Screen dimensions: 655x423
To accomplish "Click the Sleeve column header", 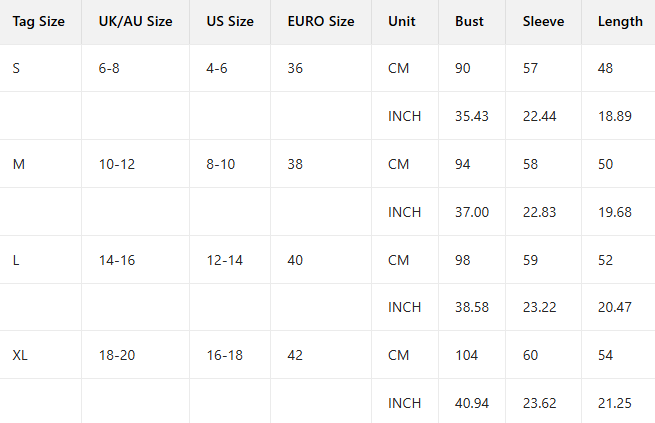I will pyautogui.click(x=543, y=21).
